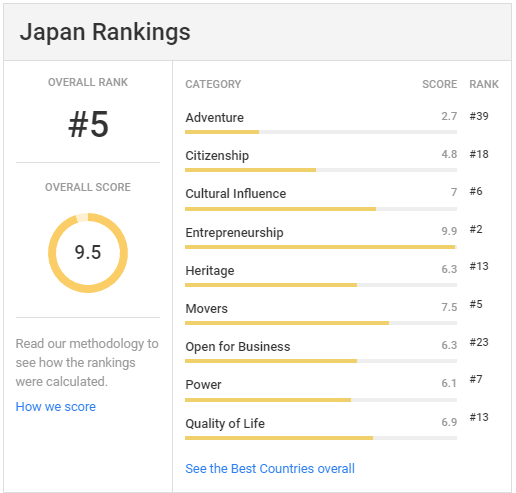Viewport: 516px width, 493px height.
Task: Click the SCORE column header
Action: (x=439, y=84)
